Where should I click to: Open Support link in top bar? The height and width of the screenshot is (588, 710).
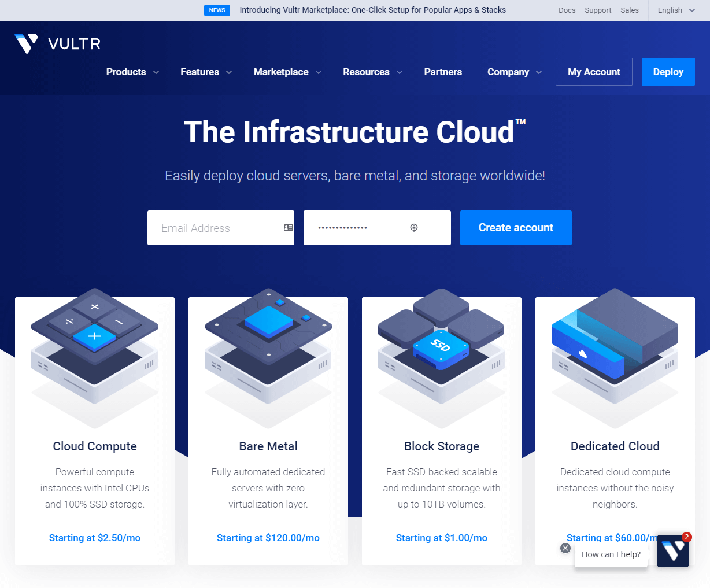tap(598, 10)
